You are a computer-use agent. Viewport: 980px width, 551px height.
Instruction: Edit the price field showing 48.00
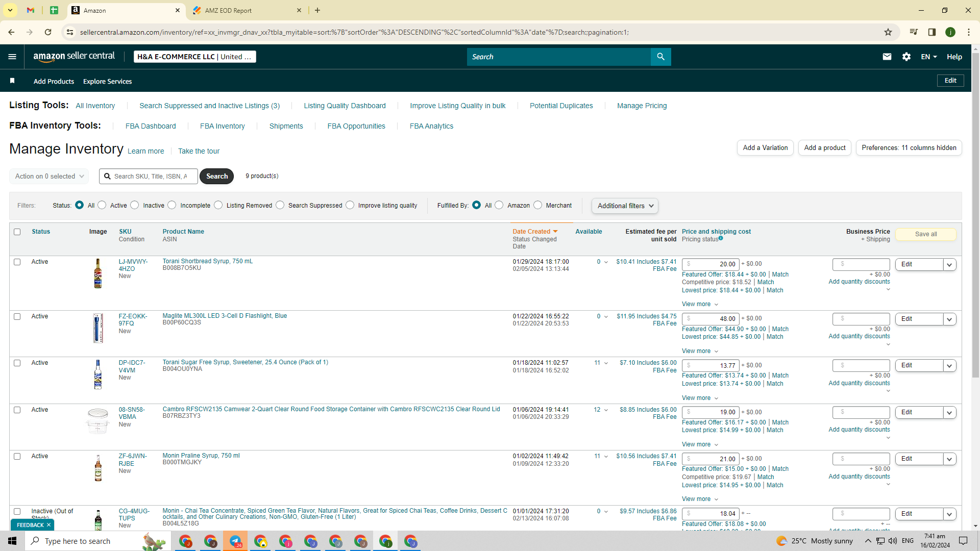click(710, 319)
